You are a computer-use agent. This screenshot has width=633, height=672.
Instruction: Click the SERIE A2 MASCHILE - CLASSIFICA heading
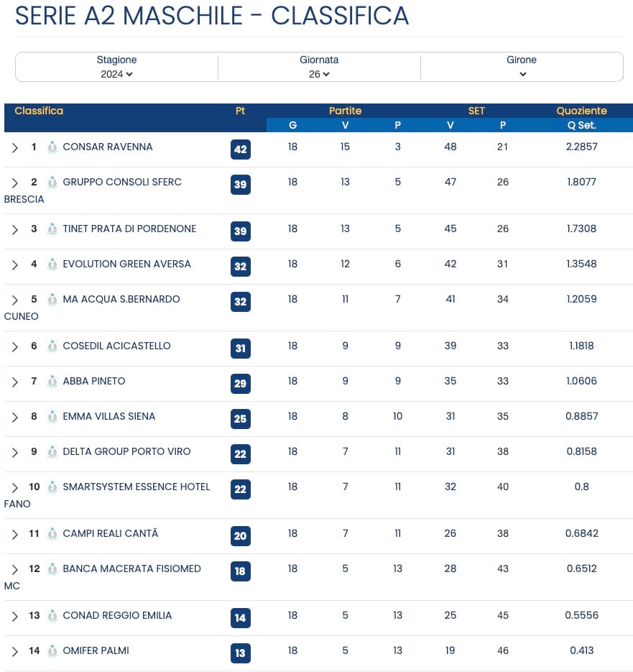click(212, 16)
